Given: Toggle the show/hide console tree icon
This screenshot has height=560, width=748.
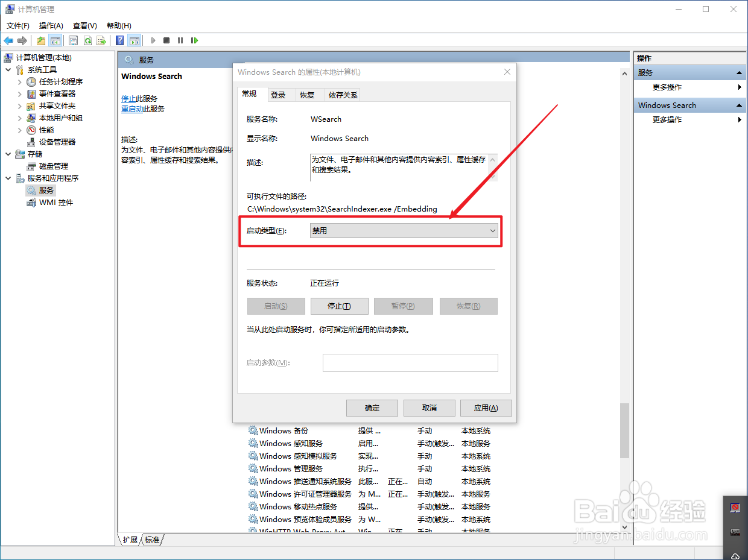Looking at the screenshot, I should click(55, 40).
